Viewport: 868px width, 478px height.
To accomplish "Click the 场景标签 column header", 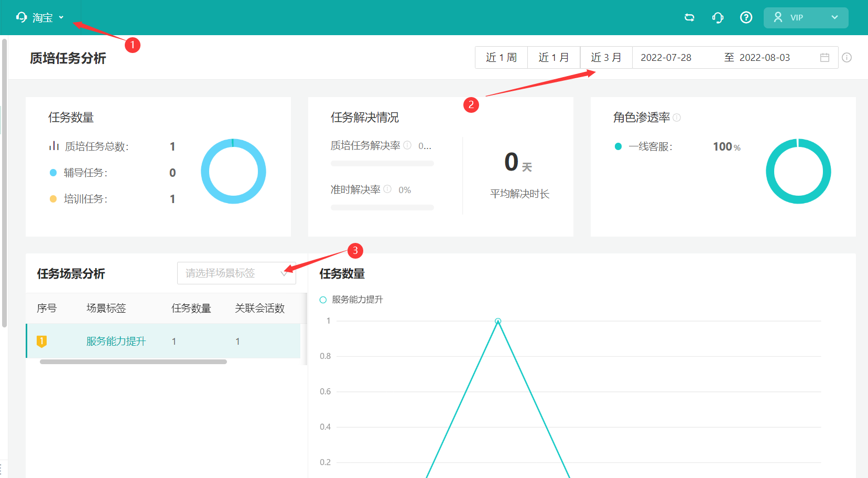I will point(106,309).
